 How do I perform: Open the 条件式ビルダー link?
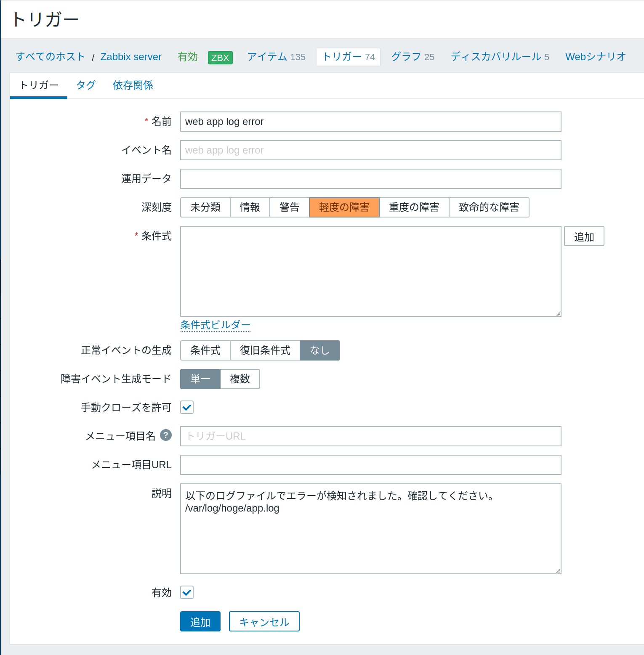(215, 325)
